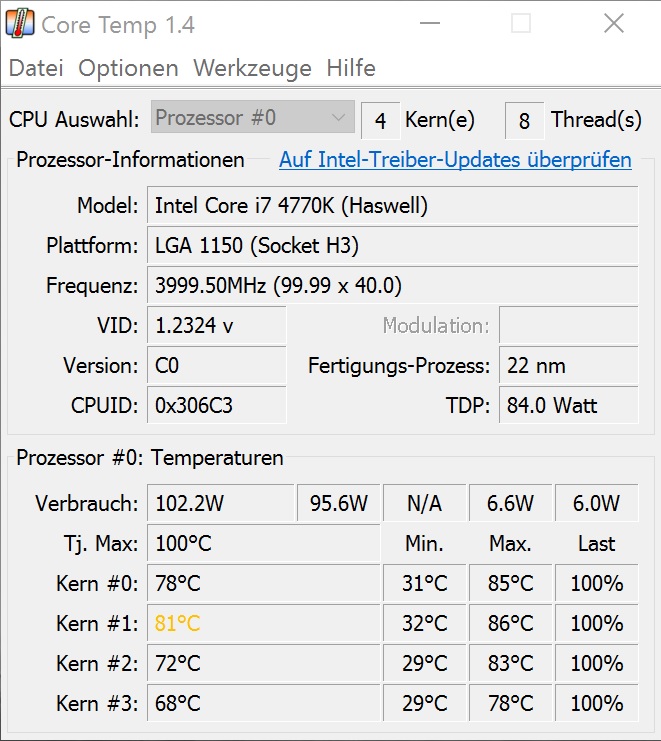Click Kern #2 current temperature 72°C
Screen dimensions: 661x741
[264, 663]
